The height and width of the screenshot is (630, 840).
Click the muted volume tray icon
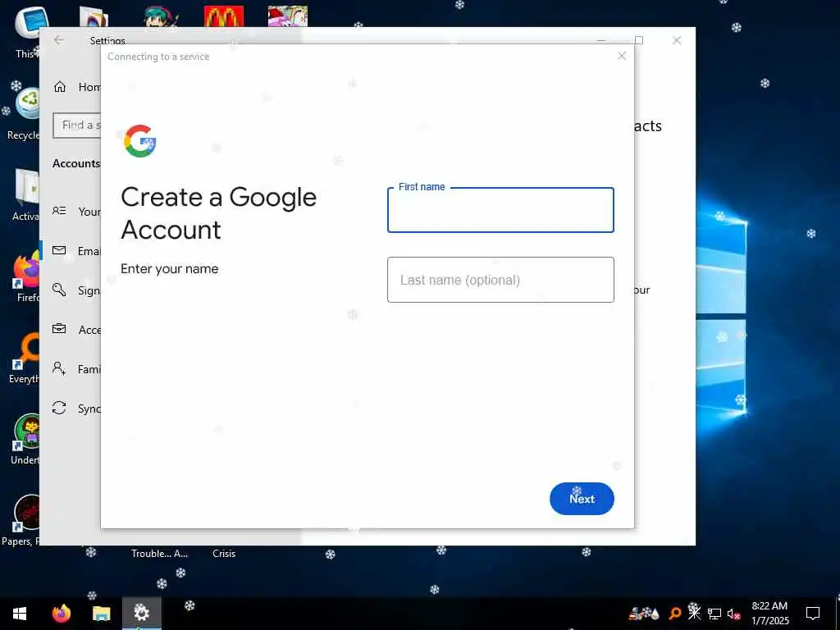pyautogui.click(x=733, y=614)
